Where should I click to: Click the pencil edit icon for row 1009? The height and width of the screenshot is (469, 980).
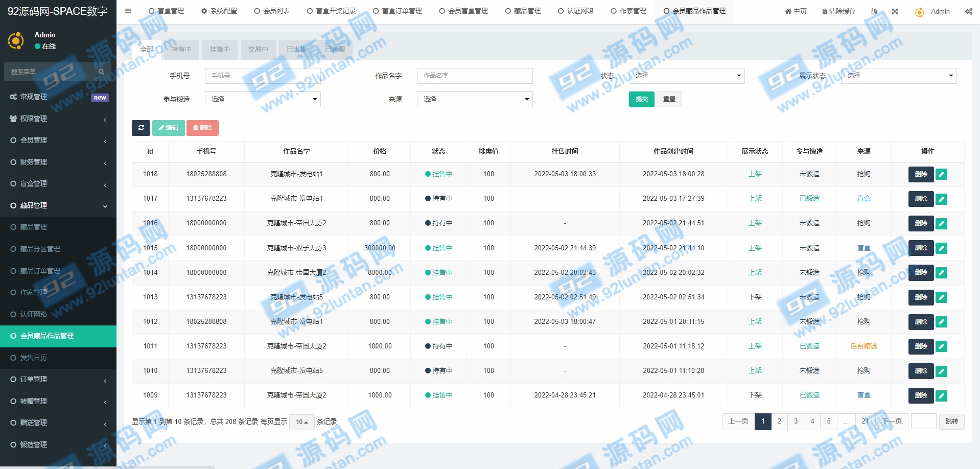click(x=941, y=395)
